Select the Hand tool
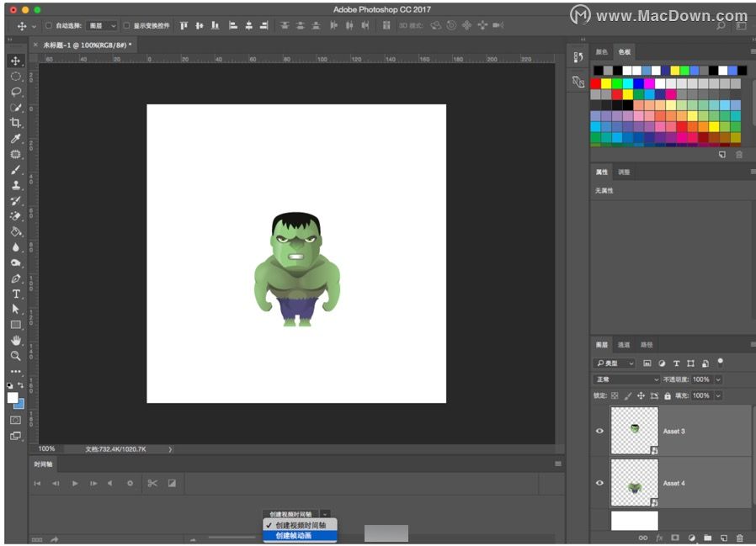Image resolution: width=756 pixels, height=546 pixels. 15,340
